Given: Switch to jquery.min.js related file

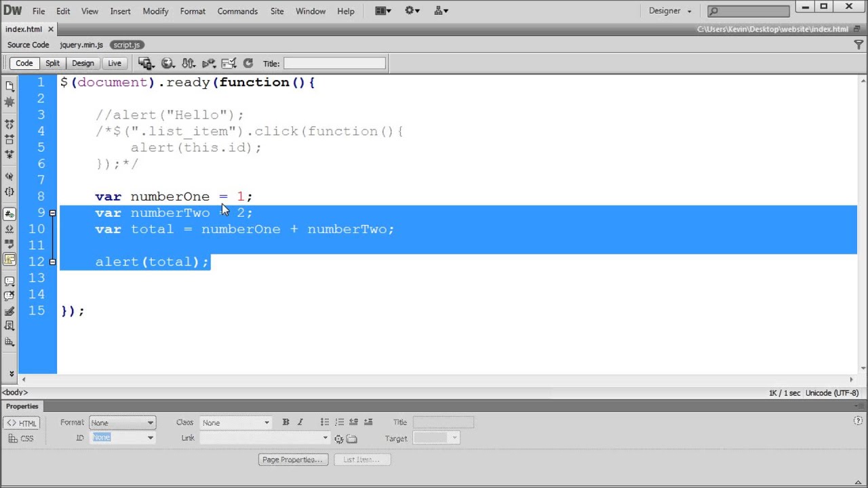Looking at the screenshot, I should pyautogui.click(x=81, y=45).
